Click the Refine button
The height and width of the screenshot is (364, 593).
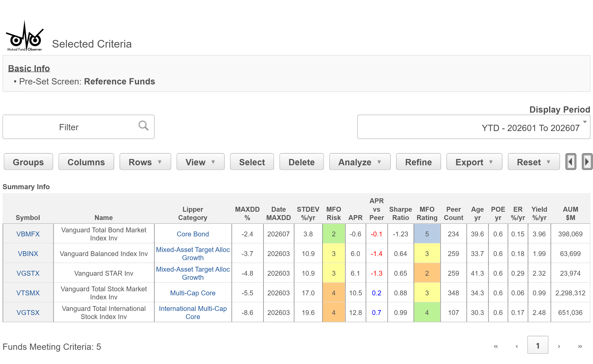[x=418, y=162]
